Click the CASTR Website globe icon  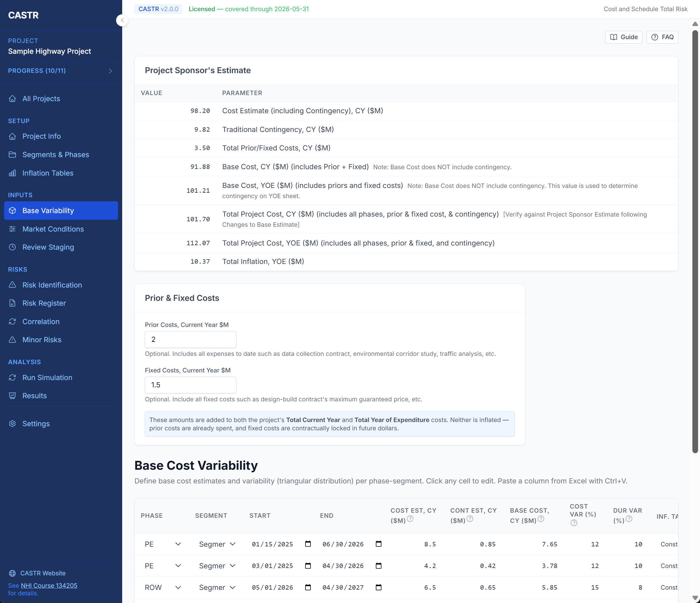click(x=12, y=573)
